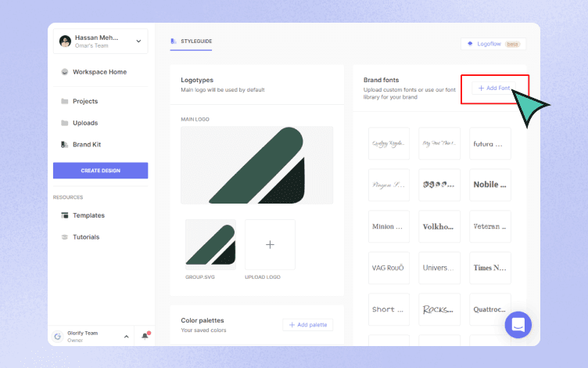Viewport: 588px width, 368px height.
Task: Click the Add Font button
Action: coord(494,88)
